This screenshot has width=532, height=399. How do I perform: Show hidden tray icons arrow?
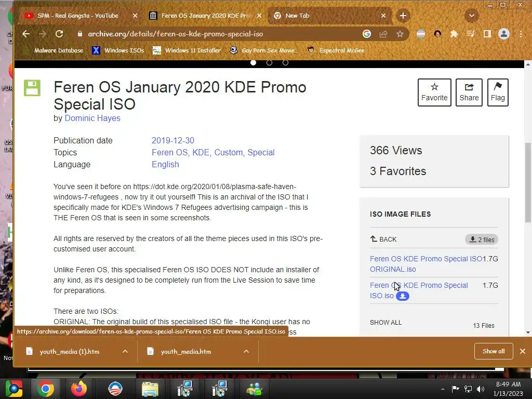[x=443, y=389]
